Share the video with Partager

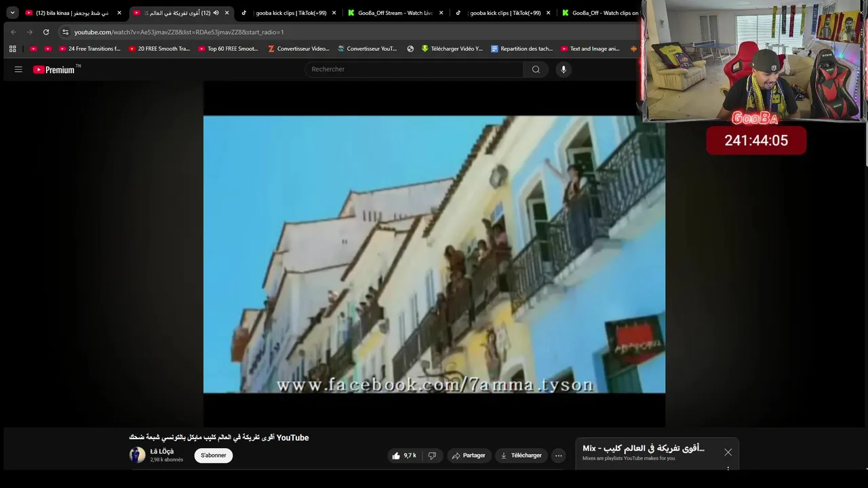(x=469, y=455)
